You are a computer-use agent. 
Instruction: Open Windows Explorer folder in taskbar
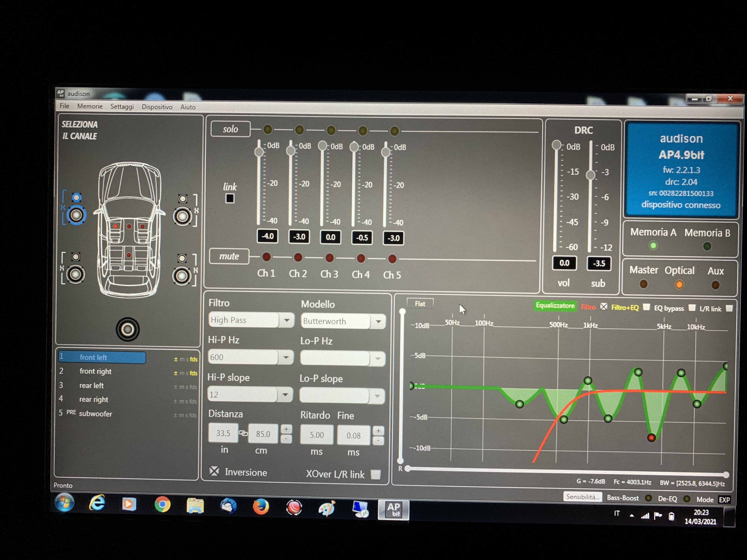click(195, 506)
